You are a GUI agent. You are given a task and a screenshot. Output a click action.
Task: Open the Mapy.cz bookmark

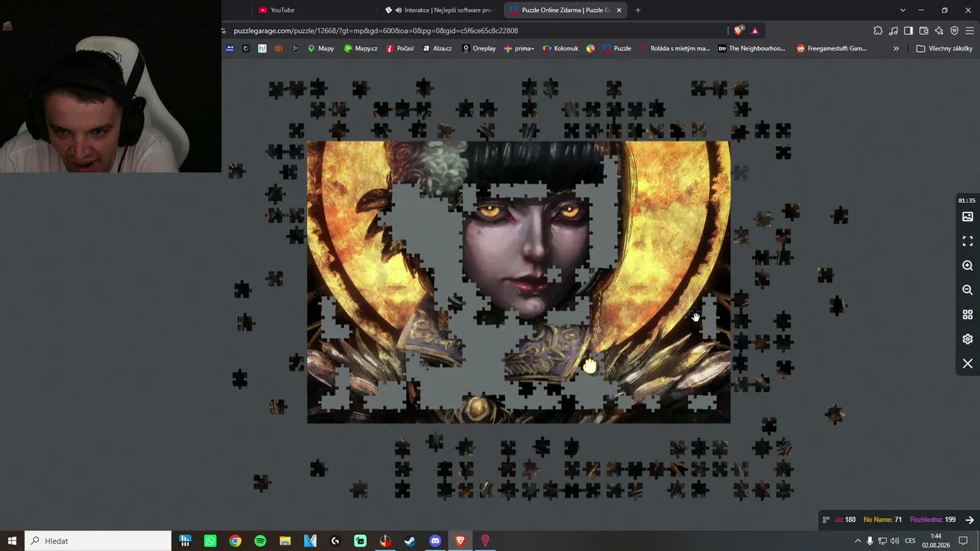tap(361, 48)
